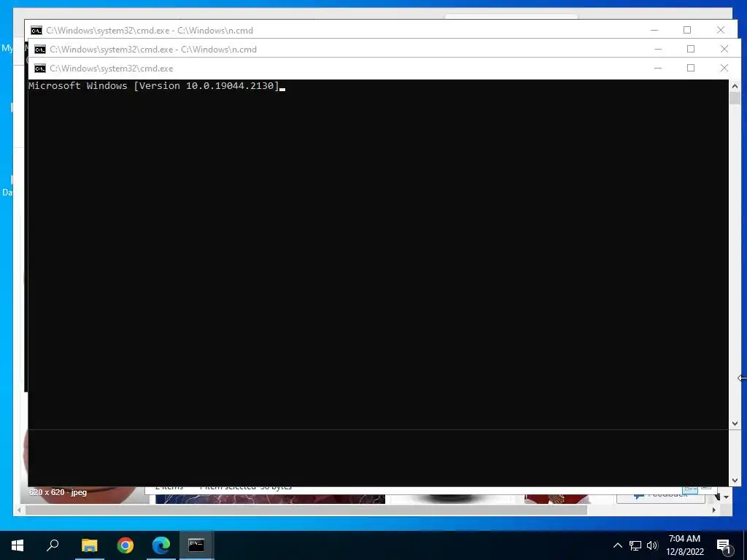Maximize the front cmd.exe window
This screenshot has height=560, width=747.
691,68
